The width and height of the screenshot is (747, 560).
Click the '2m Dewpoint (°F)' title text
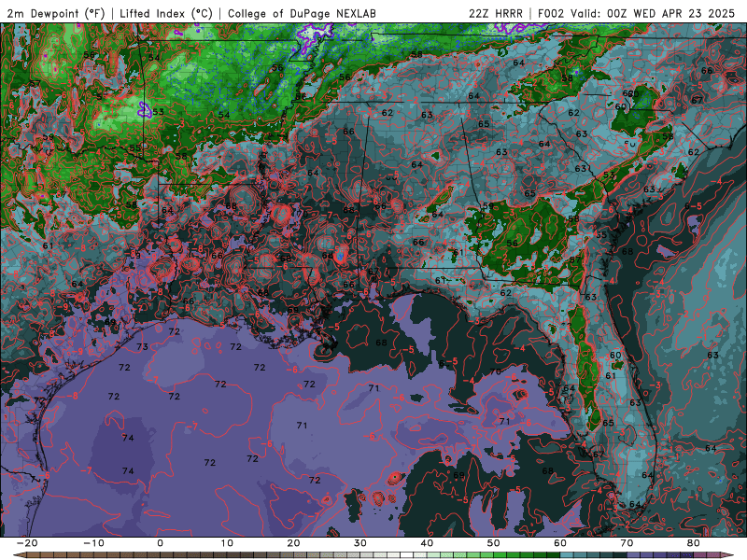[x=55, y=13]
